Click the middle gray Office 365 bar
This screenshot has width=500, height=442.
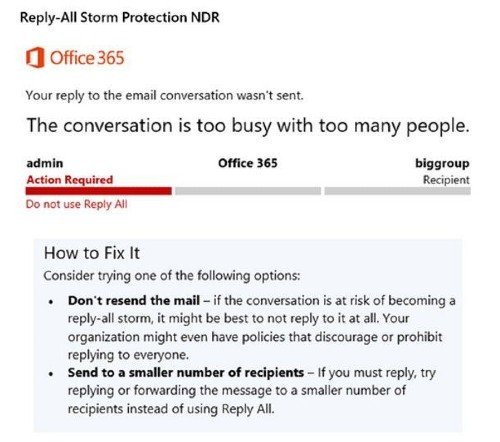click(248, 191)
